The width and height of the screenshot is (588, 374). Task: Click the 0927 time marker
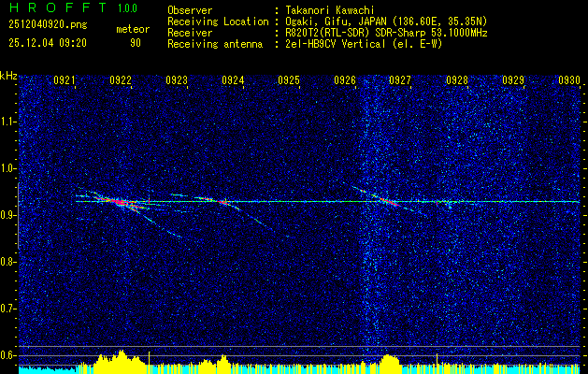400,79
